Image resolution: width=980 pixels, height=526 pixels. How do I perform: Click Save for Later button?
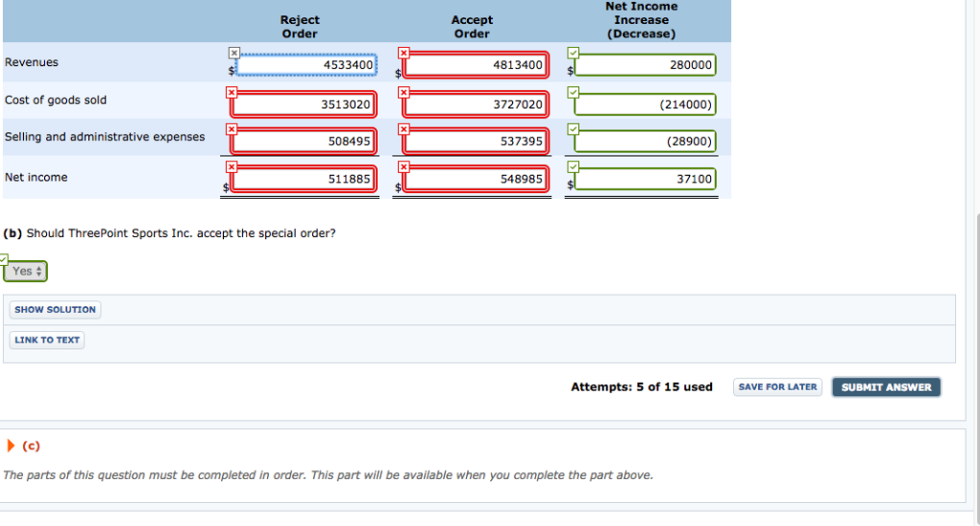[777, 387]
